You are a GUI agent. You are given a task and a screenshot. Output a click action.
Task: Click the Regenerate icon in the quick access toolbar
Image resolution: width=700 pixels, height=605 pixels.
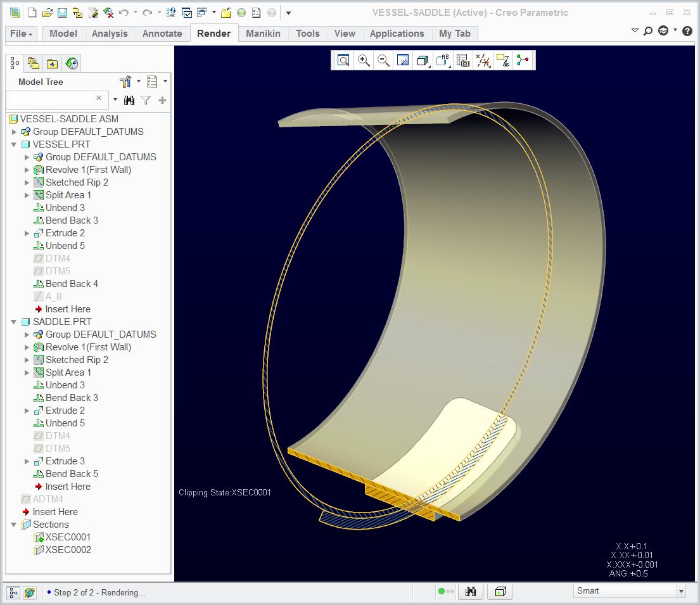171,13
